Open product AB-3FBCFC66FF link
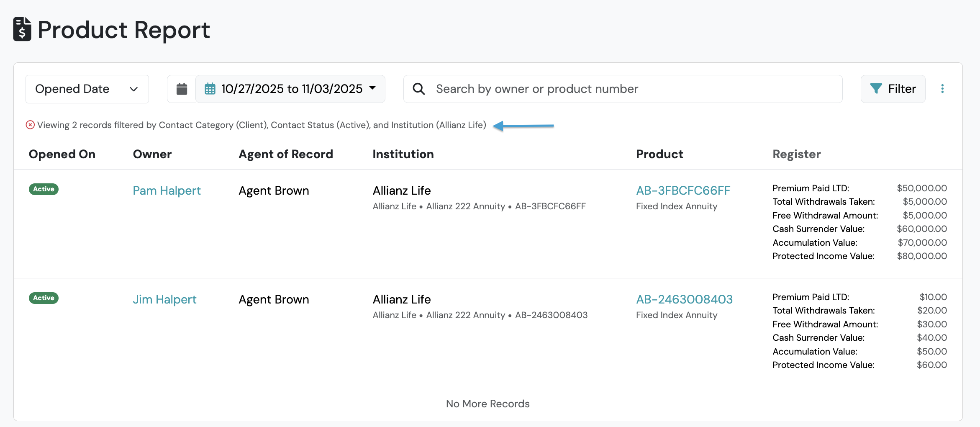Screen dimensions: 980x427 coord(683,190)
